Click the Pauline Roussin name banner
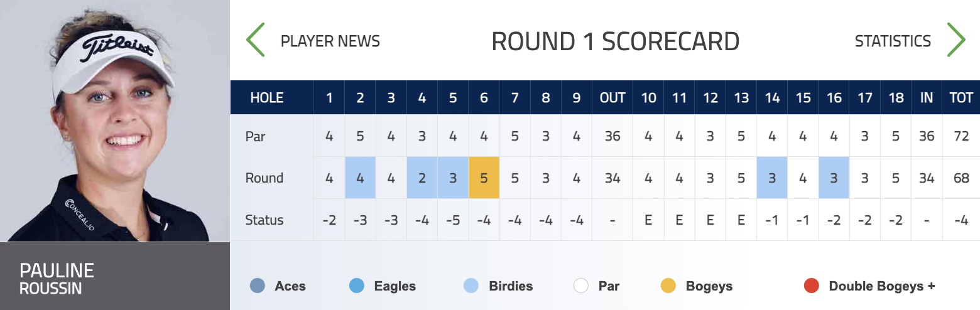 coord(115,276)
